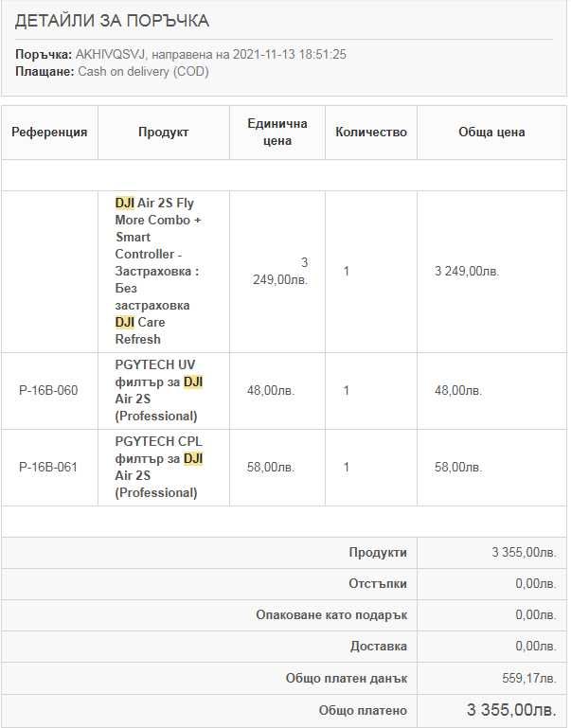Click reference P-16B-060
571x728 pixels.
(x=48, y=390)
